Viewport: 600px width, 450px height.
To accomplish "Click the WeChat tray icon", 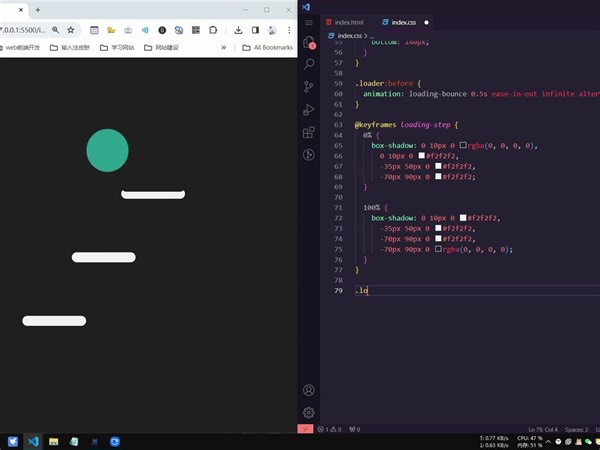I will [588, 442].
